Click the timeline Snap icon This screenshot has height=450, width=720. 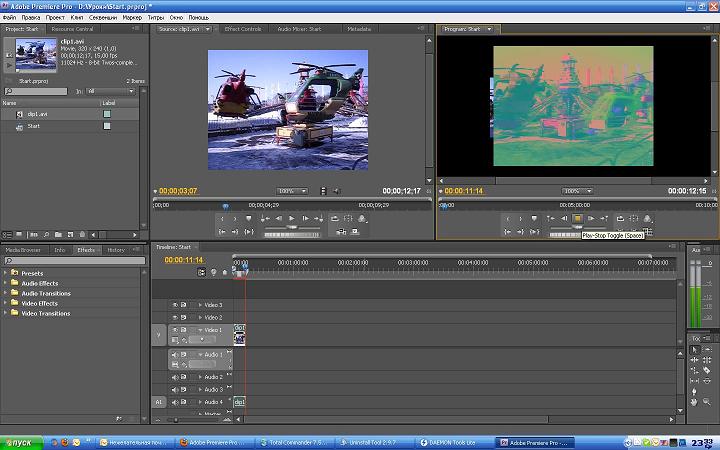201,271
